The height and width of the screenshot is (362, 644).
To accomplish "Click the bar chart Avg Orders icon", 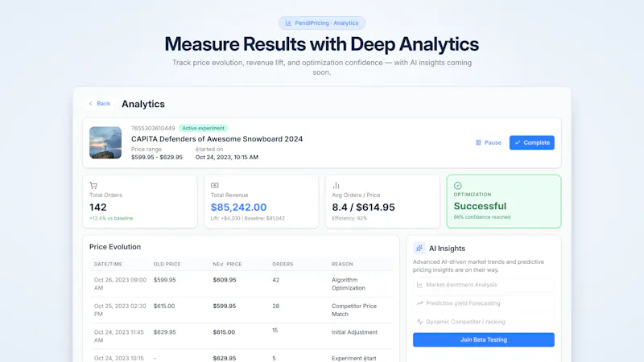I will (x=336, y=186).
